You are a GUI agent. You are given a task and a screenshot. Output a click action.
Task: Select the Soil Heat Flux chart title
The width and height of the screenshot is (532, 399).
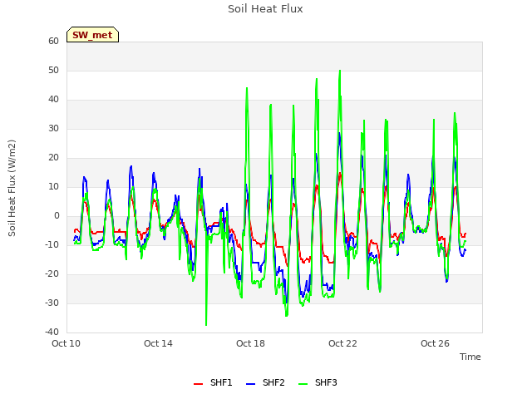[265, 9]
